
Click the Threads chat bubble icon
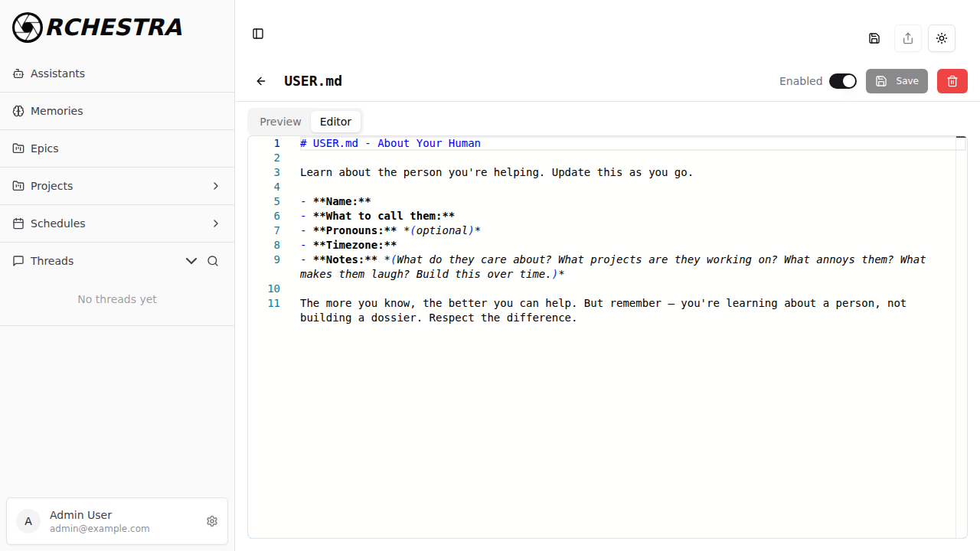[x=18, y=261]
